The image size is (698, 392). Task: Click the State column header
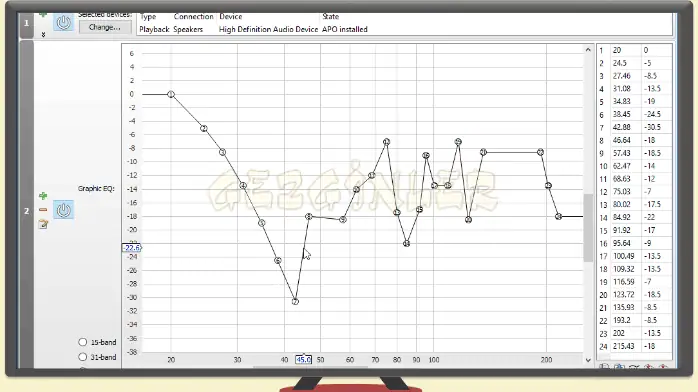[330, 16]
